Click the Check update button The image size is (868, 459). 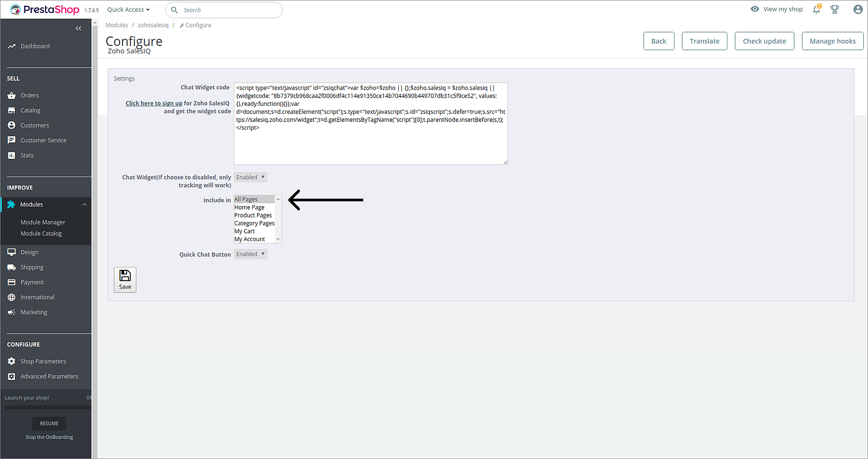pos(764,41)
